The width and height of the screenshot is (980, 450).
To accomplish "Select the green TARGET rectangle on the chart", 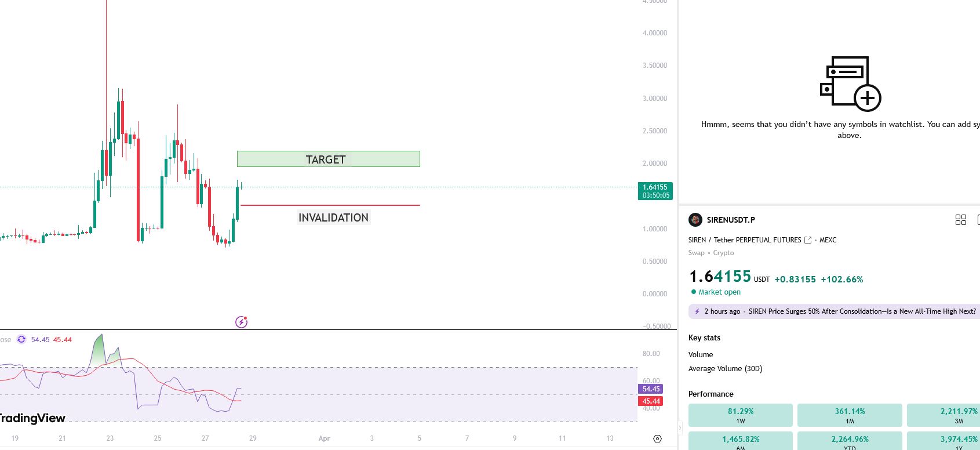I will [x=329, y=159].
